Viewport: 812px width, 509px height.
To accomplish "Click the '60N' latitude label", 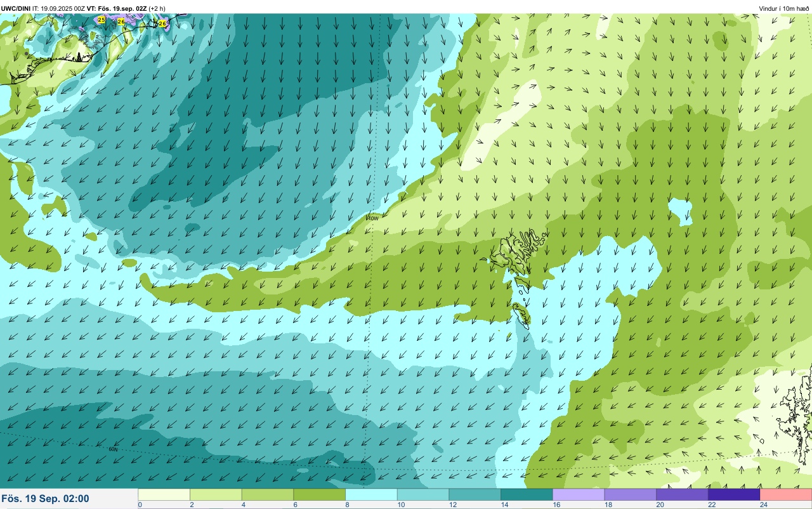I will tap(114, 449).
